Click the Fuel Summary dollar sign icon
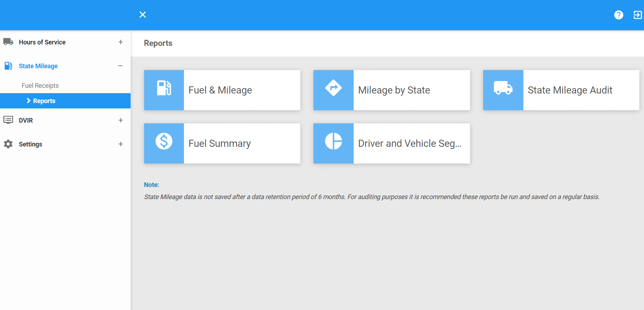 [x=164, y=141]
